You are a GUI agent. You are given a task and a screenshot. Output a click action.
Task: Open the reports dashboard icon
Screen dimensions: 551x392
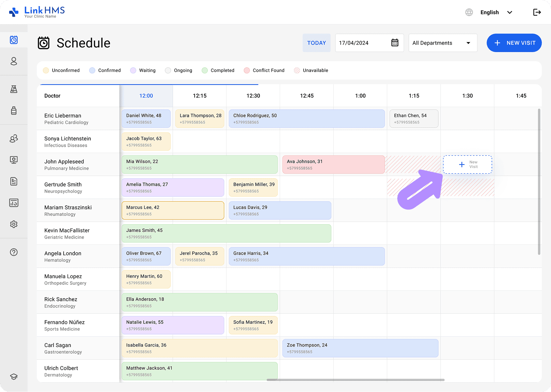14,203
